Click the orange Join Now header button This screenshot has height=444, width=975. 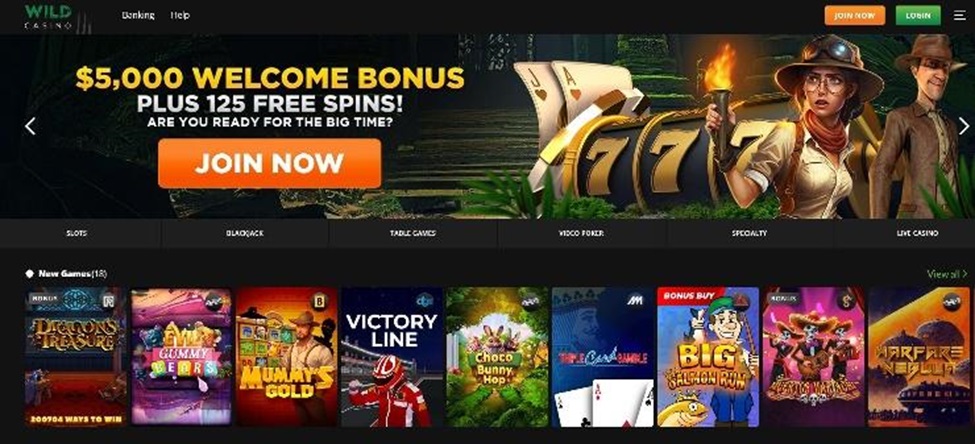coord(854,16)
